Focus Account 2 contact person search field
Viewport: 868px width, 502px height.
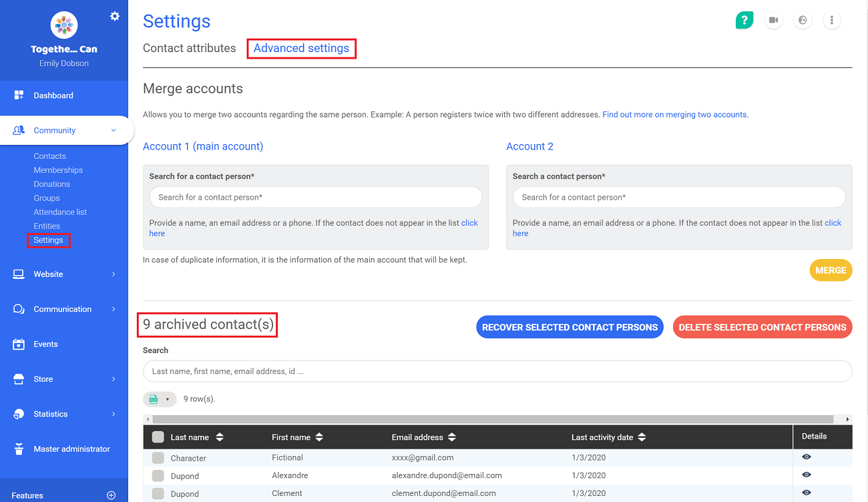679,197
